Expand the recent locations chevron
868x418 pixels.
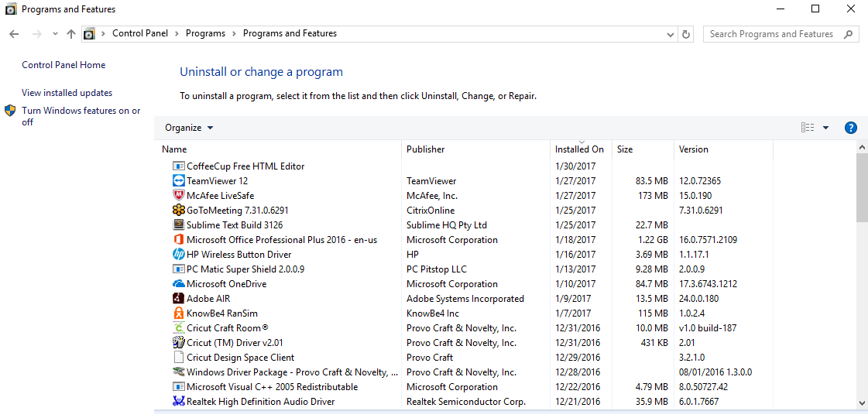(x=55, y=34)
